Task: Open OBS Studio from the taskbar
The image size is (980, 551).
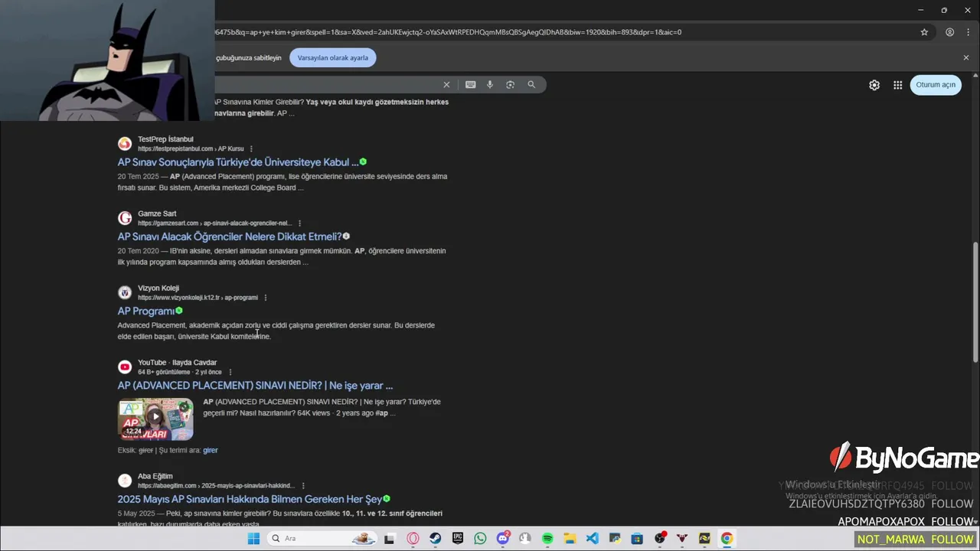Action: (x=660, y=539)
